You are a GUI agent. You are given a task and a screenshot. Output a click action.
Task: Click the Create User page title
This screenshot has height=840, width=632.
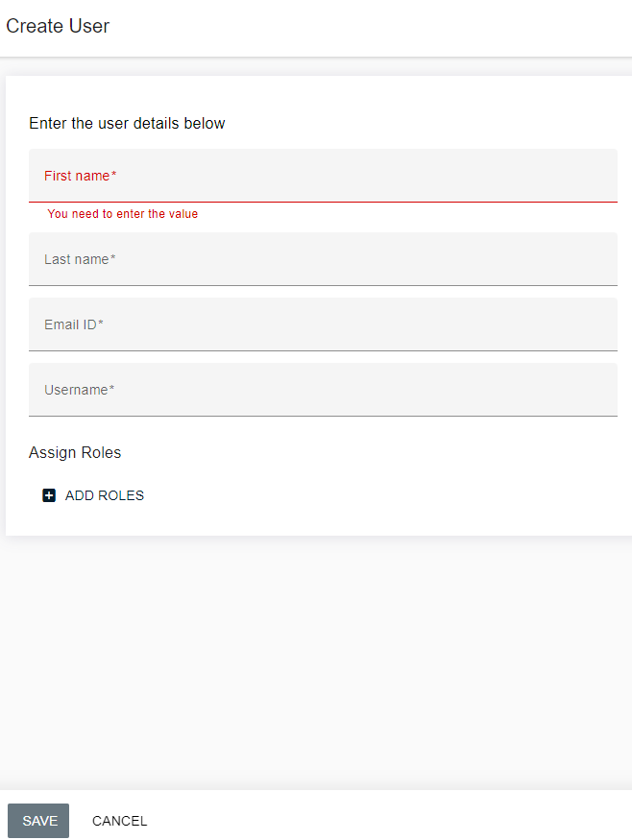tap(58, 26)
